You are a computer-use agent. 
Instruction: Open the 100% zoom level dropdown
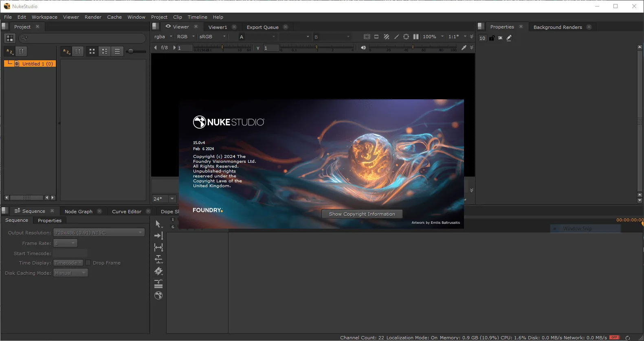[x=433, y=37]
